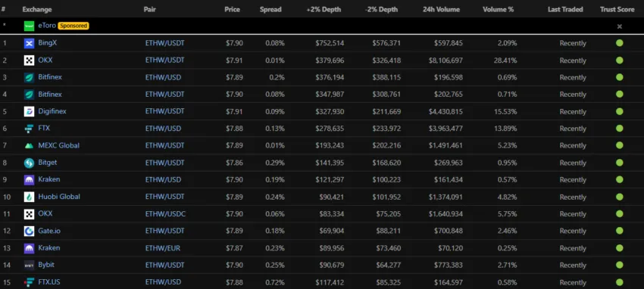Click the Huobi Global logo icon
The width and height of the screenshot is (644, 289).
[29, 197]
